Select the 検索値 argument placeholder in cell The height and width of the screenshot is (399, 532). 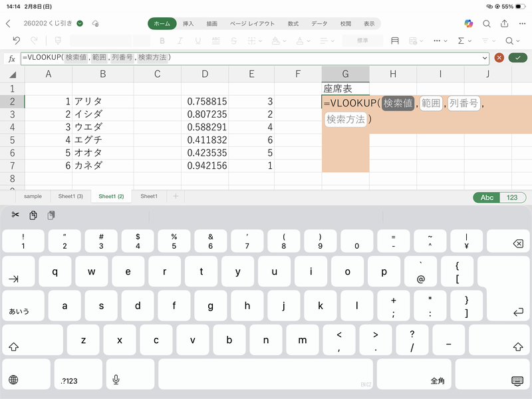click(x=398, y=103)
